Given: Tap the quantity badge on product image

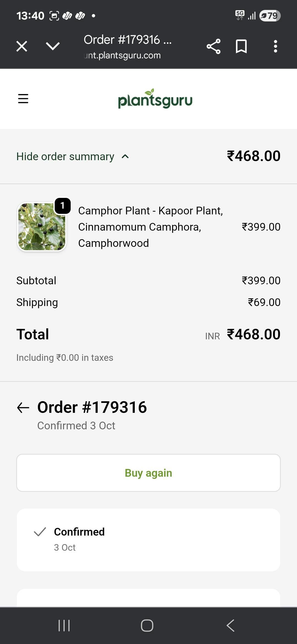Looking at the screenshot, I should pyautogui.click(x=63, y=206).
